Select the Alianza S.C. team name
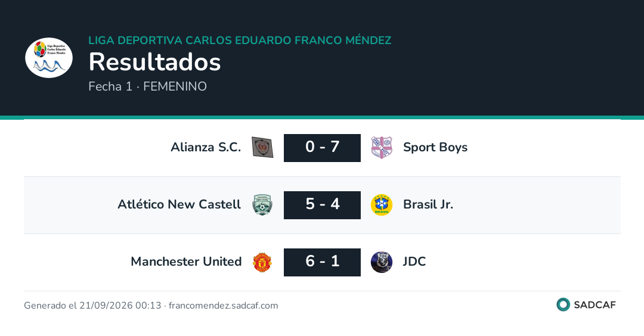 (206, 147)
